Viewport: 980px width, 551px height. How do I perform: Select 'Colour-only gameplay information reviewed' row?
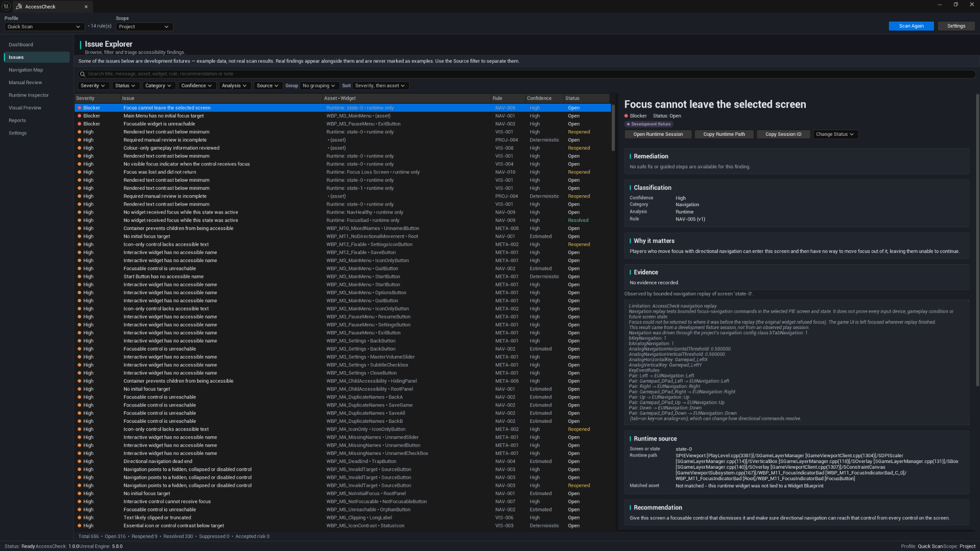click(343, 148)
